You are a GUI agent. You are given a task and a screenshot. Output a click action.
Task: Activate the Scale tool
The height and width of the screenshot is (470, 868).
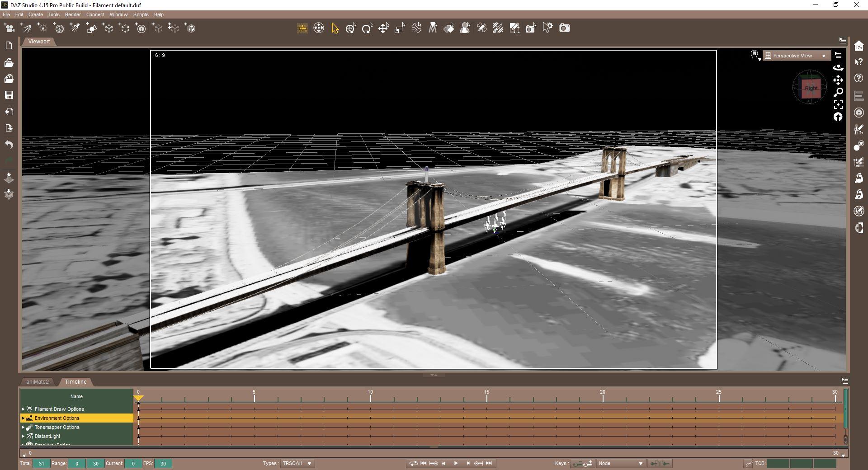click(x=400, y=28)
